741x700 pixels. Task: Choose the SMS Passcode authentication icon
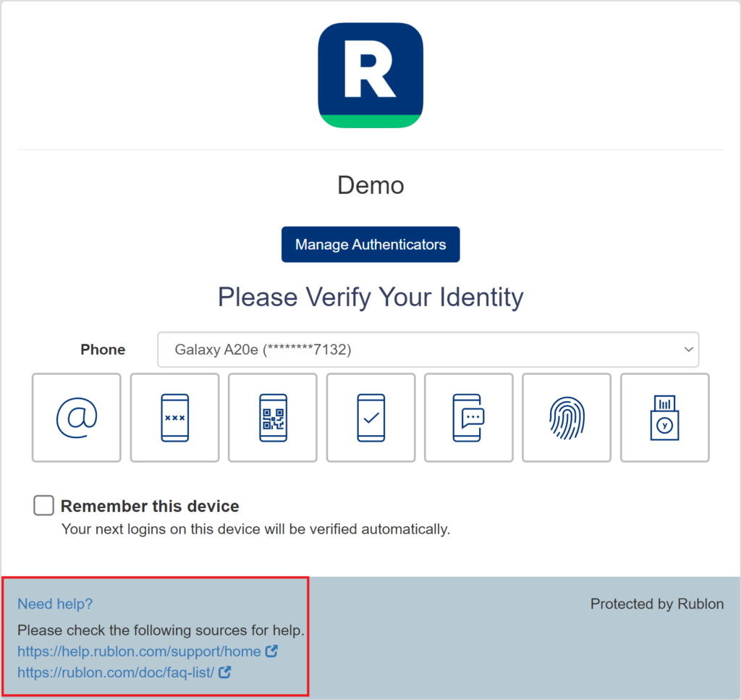(x=468, y=418)
